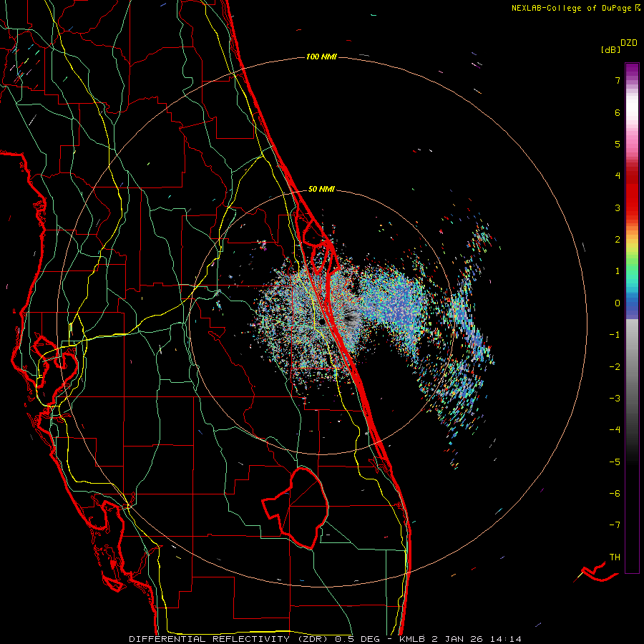This screenshot has width=644, height=644.
Task: Click the -1 value on color scale
Action: click(615, 335)
